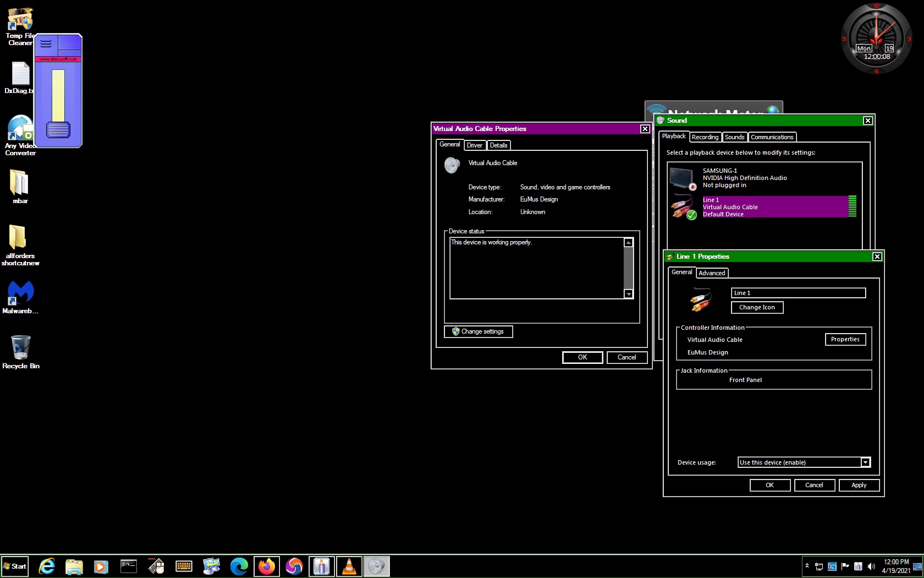Switch to the Sound speaker taskbar button
This screenshot has width=924, height=578.
(377, 566)
